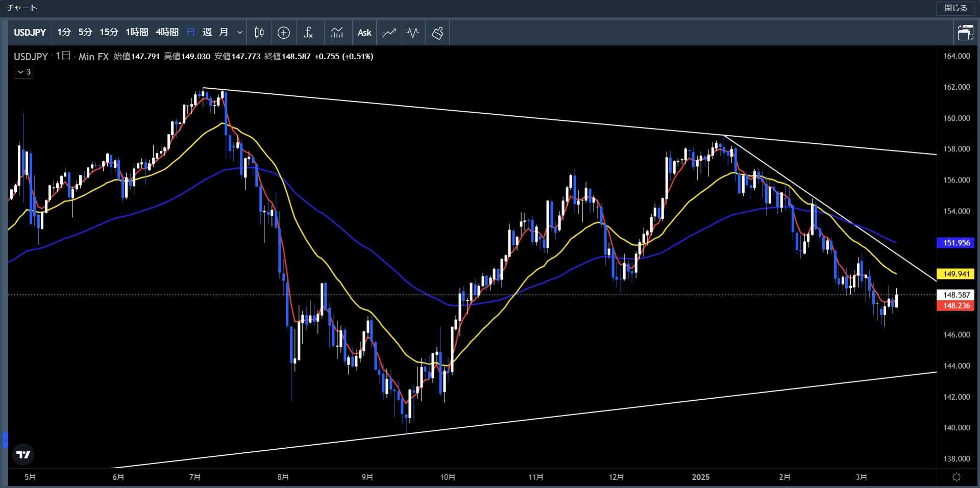980x488 pixels.
Task: Click the 3月 label on time axis
Action: coord(861,477)
